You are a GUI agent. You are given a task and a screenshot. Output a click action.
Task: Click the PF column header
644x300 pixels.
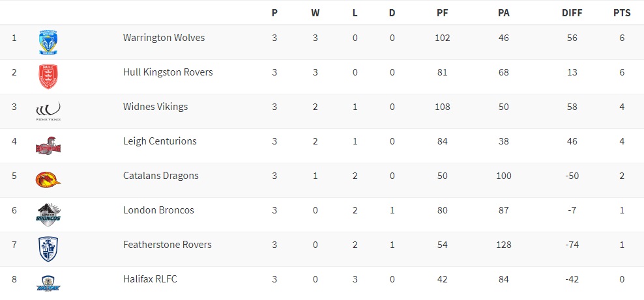point(442,12)
